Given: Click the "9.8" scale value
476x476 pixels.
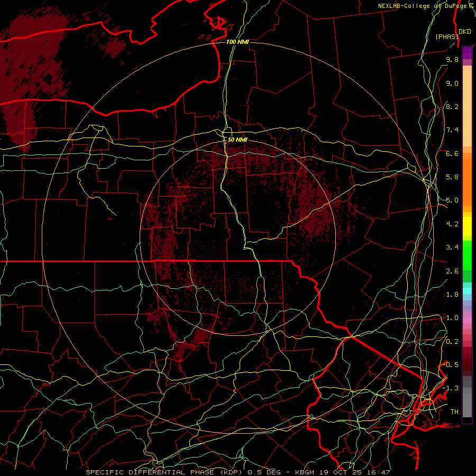Looking at the screenshot, I should 452,59.
